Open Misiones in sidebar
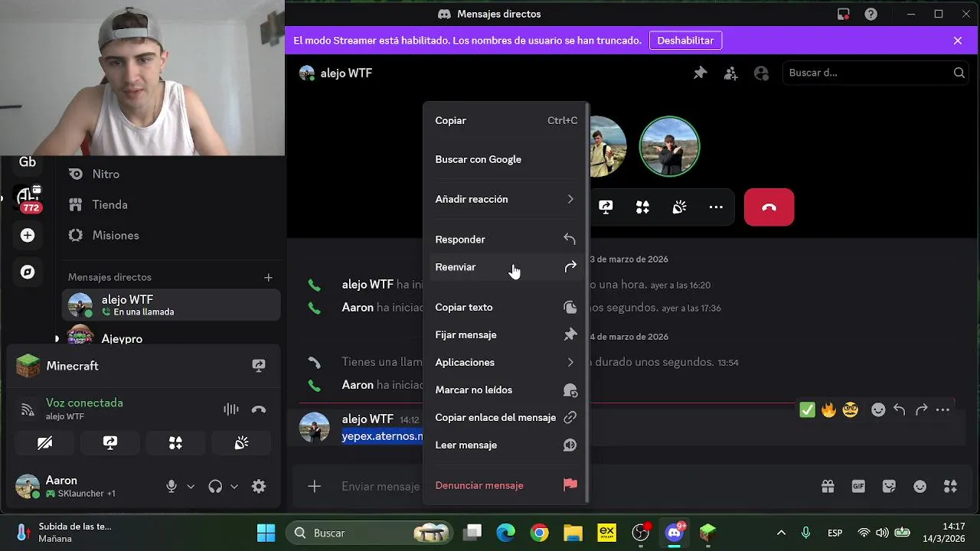 coord(171,235)
